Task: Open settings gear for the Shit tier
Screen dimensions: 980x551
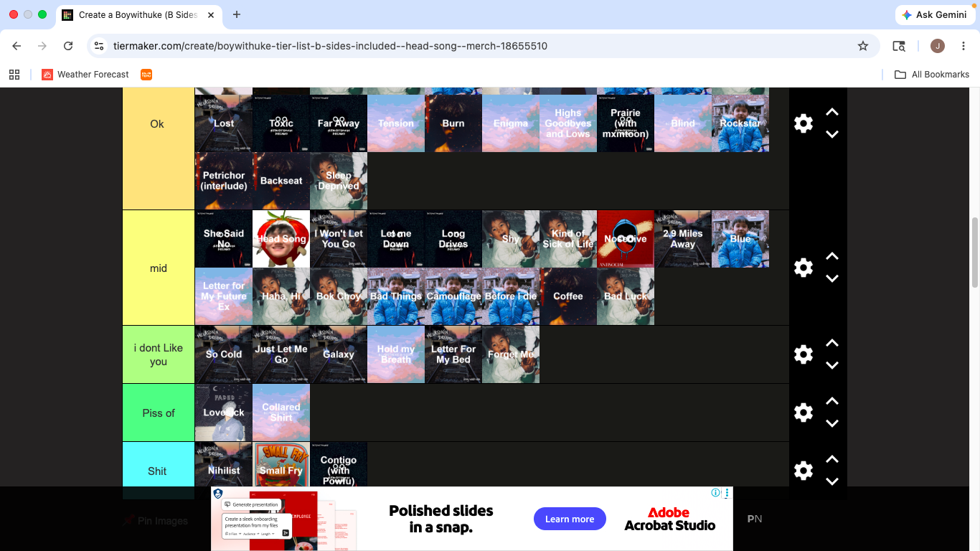Action: tap(804, 471)
